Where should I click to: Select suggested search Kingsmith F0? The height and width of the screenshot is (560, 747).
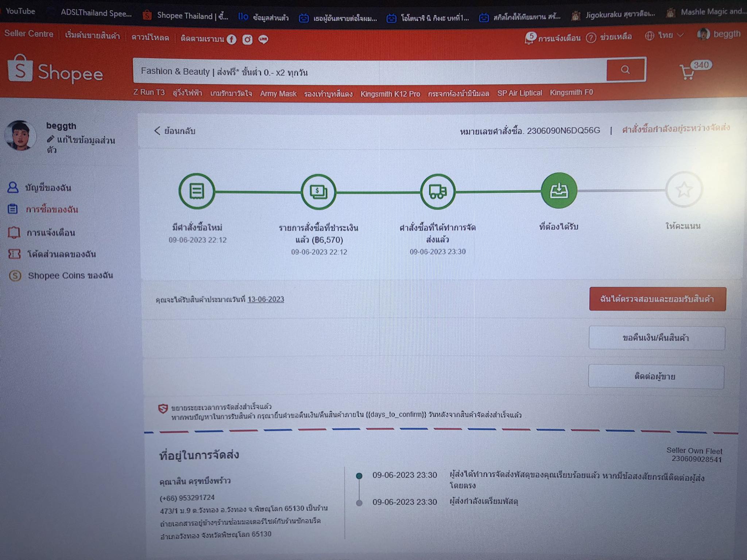point(571,93)
